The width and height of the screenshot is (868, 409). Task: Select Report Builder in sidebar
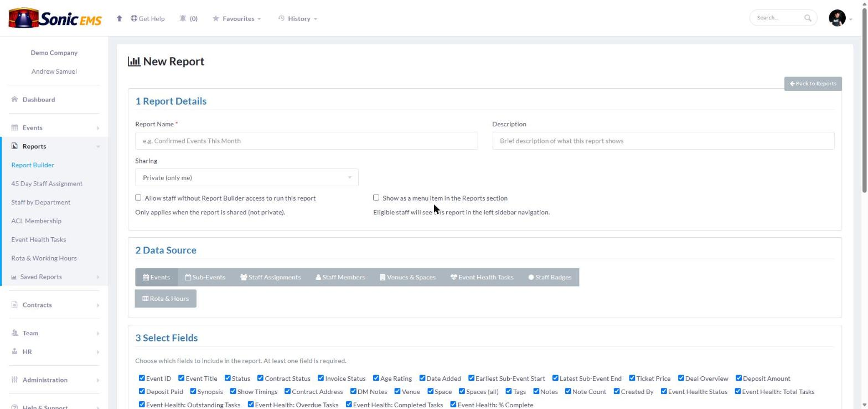click(x=33, y=165)
